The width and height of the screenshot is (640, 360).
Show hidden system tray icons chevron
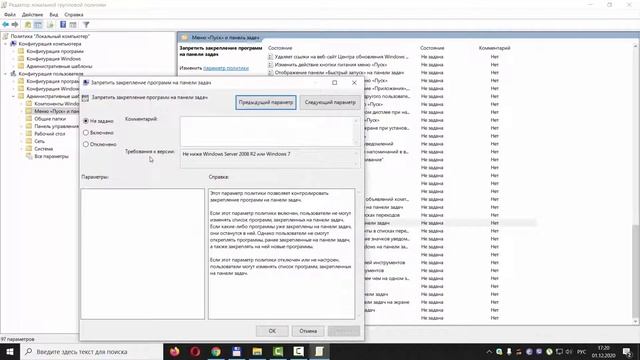pos(489,351)
